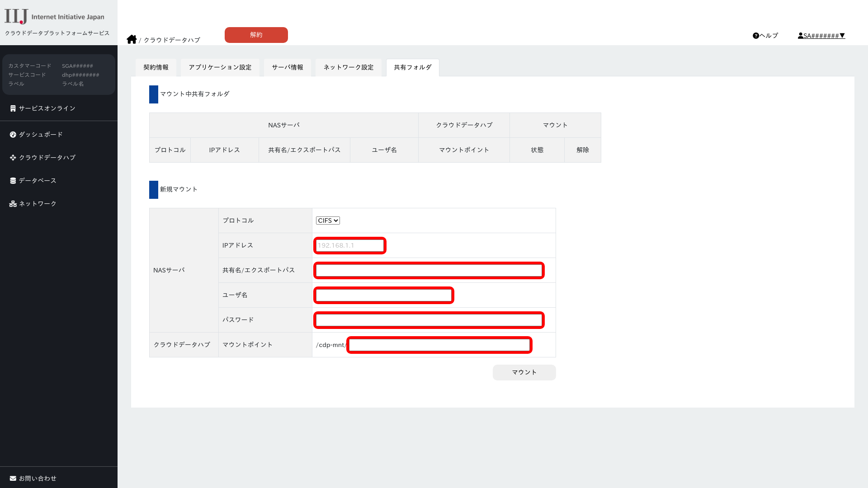This screenshot has height=488, width=868.
Task: Open サービスオンライン in sidebar
Action: point(47,108)
